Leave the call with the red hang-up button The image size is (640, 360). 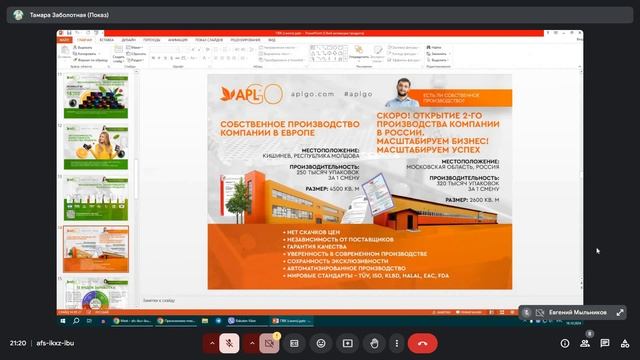422,343
